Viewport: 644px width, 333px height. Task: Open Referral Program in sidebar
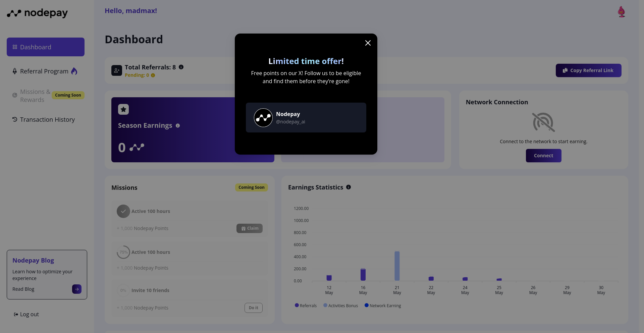pyautogui.click(x=44, y=71)
